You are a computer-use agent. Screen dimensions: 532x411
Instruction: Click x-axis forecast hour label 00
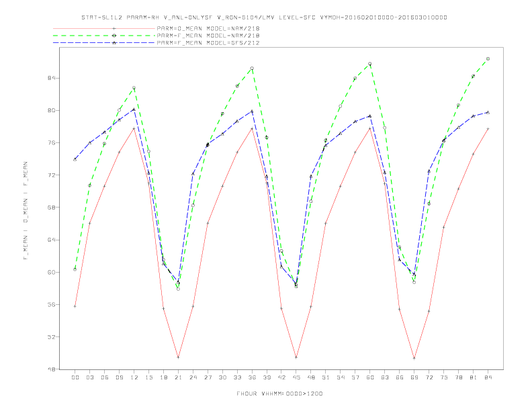pyautogui.click(x=75, y=377)
